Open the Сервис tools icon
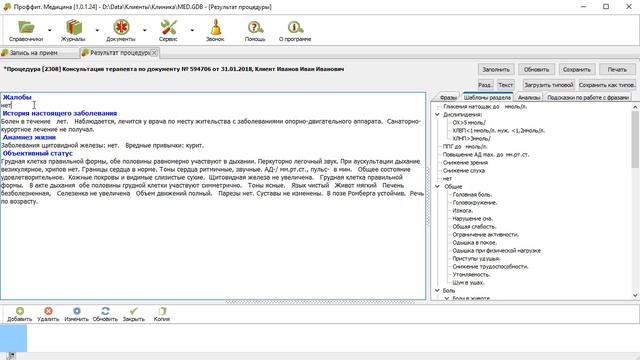Viewport: 640px width, 360px height. (168, 27)
